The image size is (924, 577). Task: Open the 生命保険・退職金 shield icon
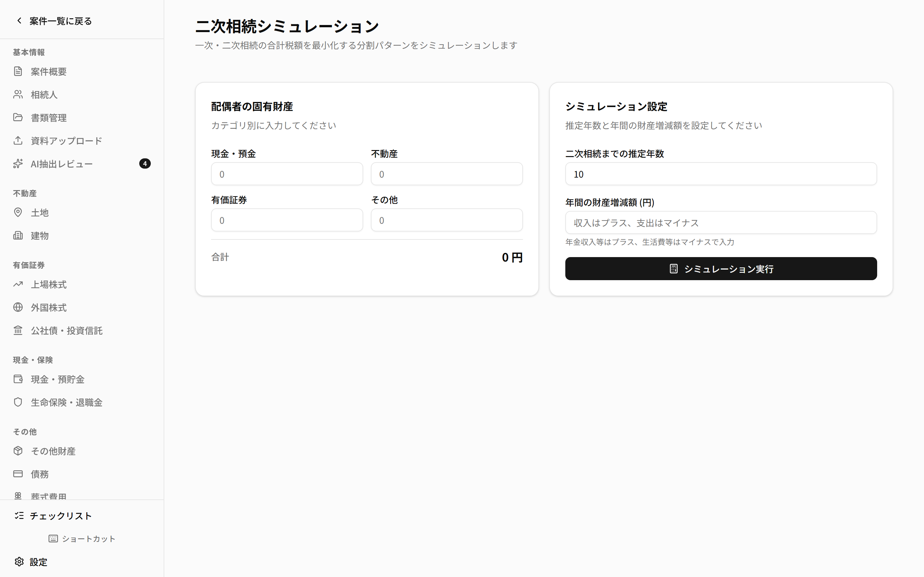[18, 402]
